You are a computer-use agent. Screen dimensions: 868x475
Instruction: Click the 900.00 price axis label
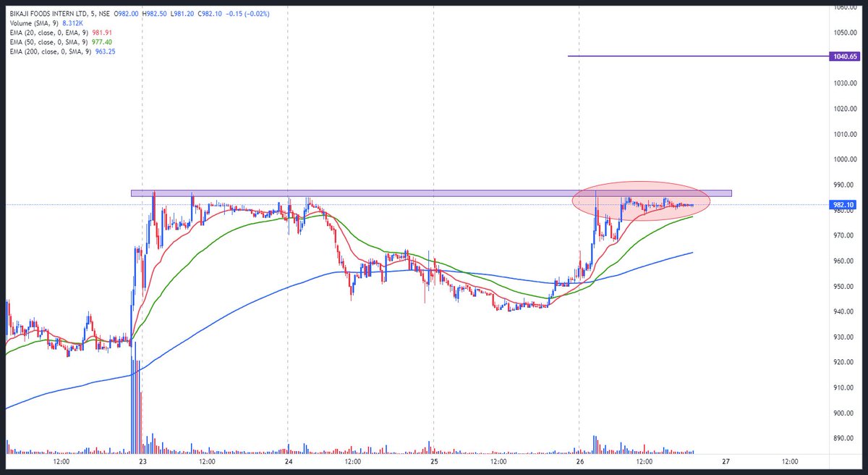[843, 413]
